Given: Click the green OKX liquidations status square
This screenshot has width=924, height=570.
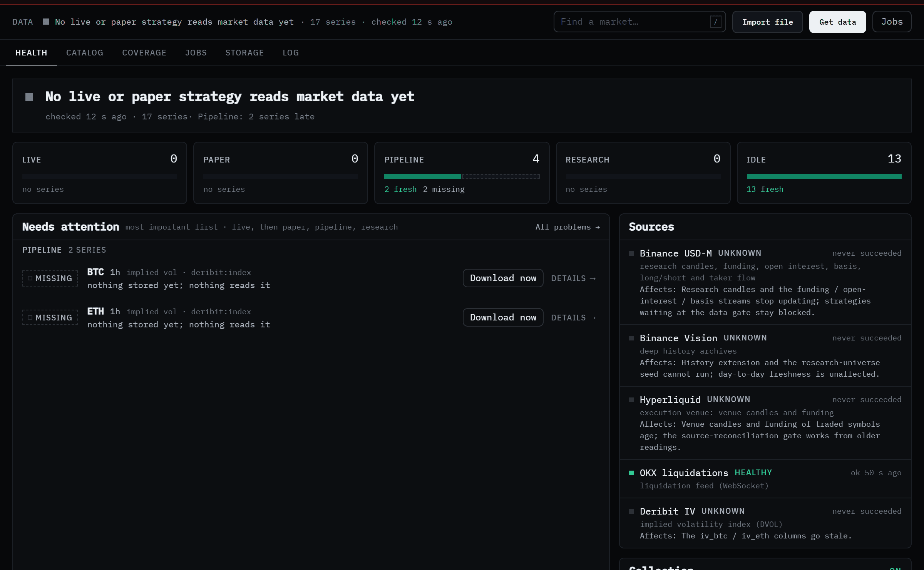Looking at the screenshot, I should (631, 473).
